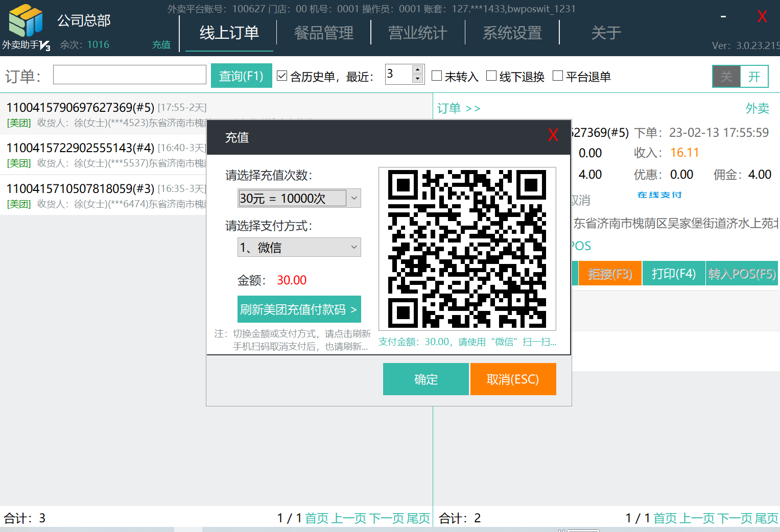Open the 支付方式 dropdown showing 微信

coord(299,248)
